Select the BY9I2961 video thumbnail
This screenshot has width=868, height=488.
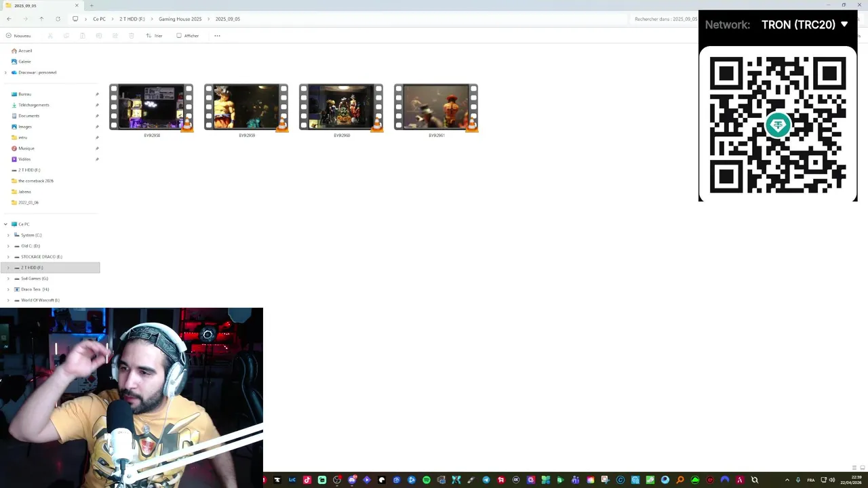436,107
